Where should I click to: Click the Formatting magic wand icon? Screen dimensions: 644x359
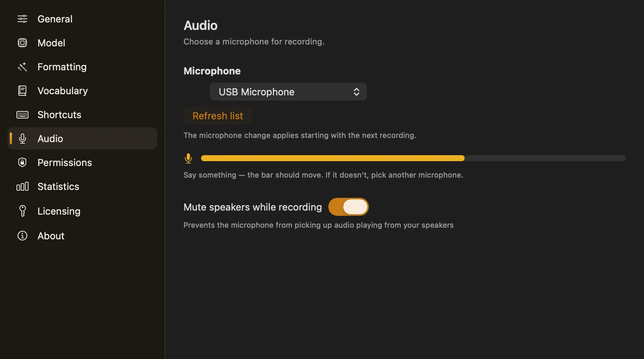[22, 67]
